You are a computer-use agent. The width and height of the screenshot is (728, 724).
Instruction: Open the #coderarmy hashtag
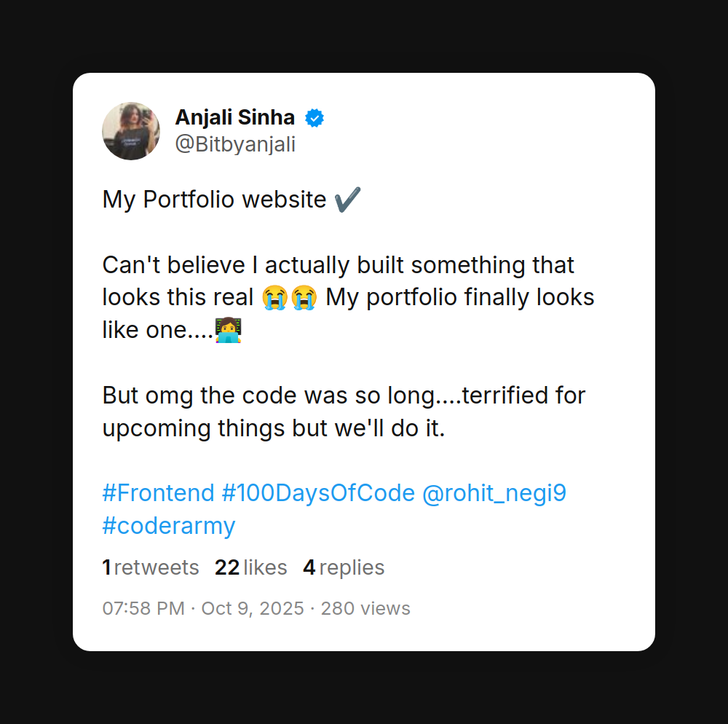tap(169, 526)
